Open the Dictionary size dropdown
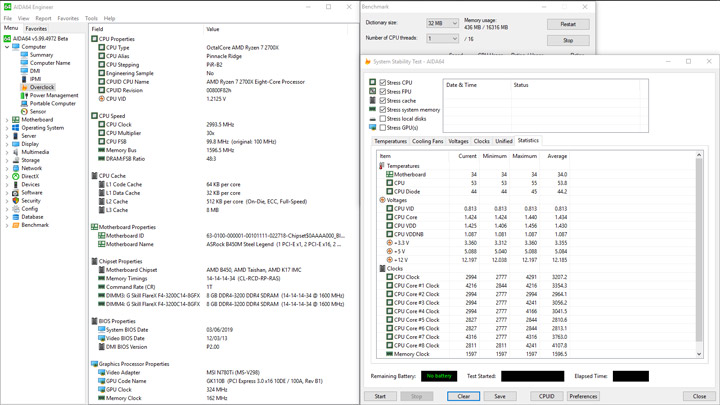This screenshot has height=405, width=720. [442, 23]
